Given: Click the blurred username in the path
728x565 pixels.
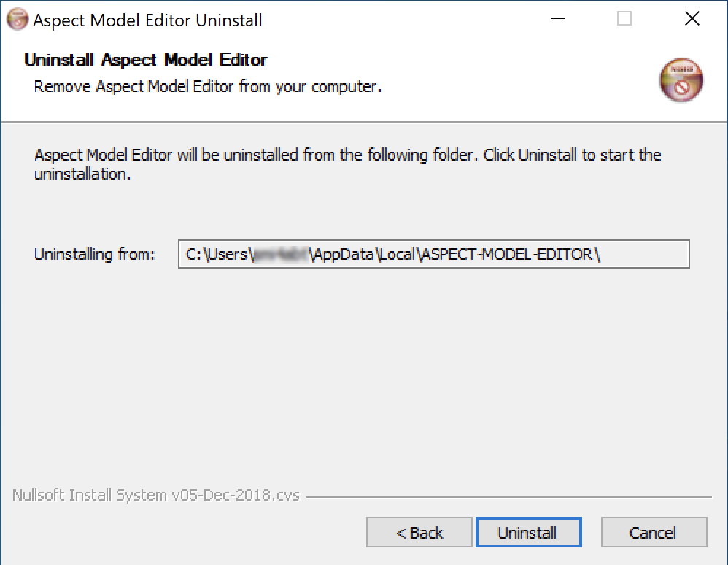Looking at the screenshot, I should (x=280, y=255).
